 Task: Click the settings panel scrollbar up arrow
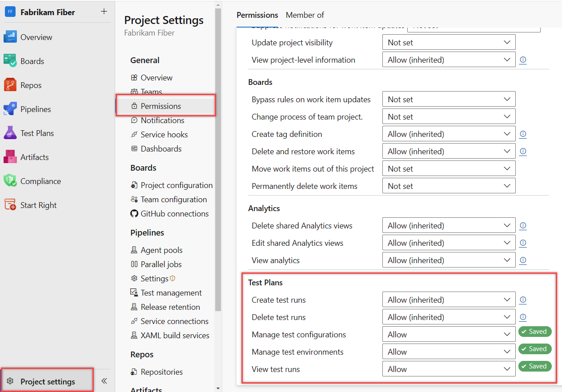(218, 4)
